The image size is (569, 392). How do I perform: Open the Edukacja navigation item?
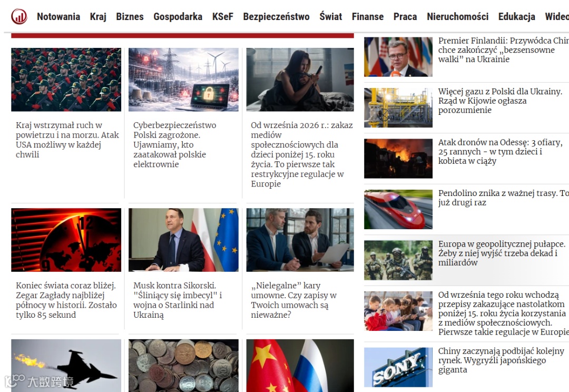(517, 17)
